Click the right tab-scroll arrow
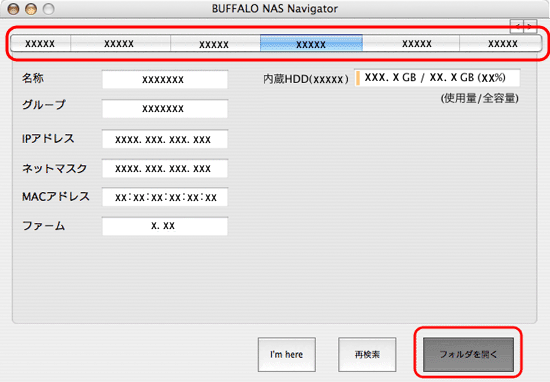 [530, 27]
